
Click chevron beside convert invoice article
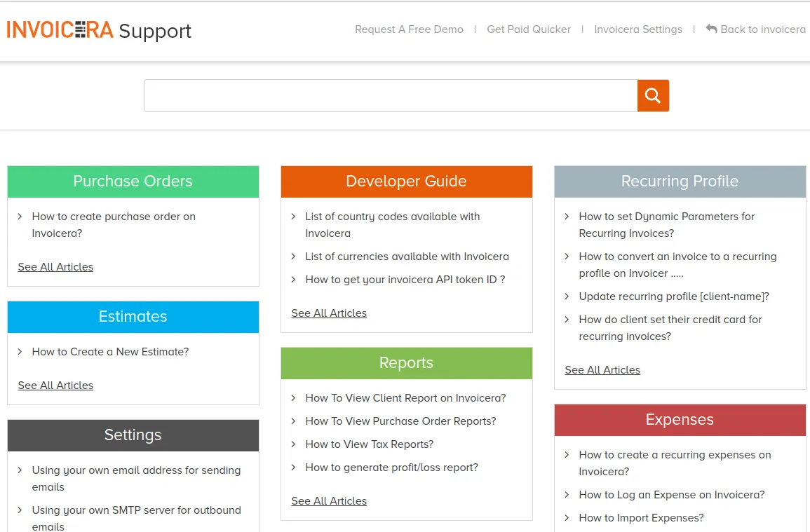coord(567,256)
